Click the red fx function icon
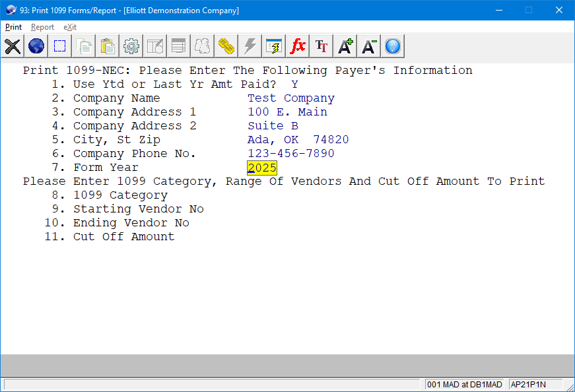Viewport: 575px width, 392px height. (298, 46)
